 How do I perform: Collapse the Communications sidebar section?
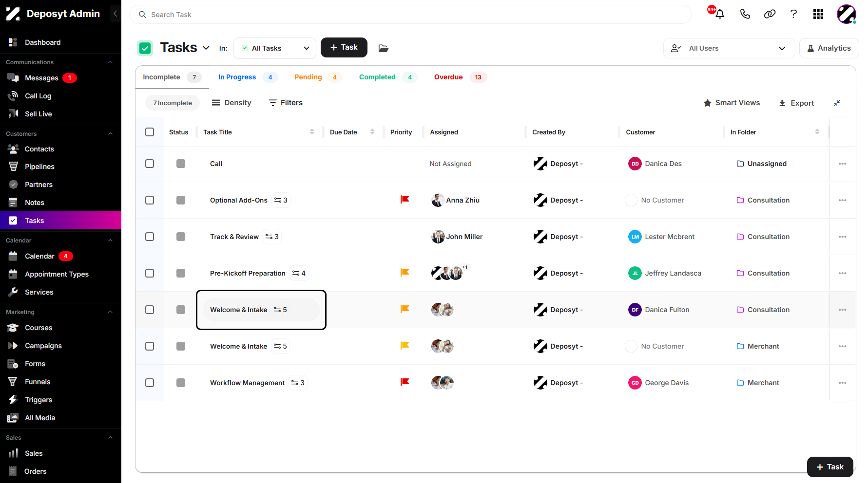coord(110,62)
